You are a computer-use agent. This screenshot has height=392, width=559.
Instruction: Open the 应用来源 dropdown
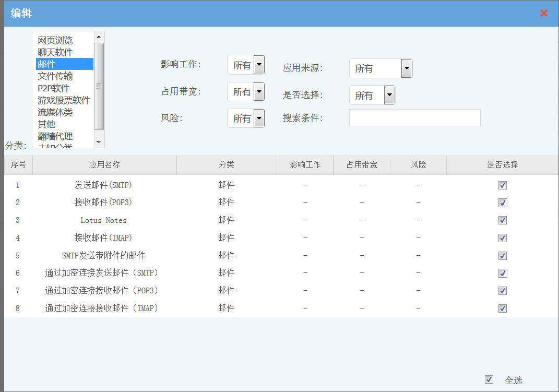[x=407, y=68]
